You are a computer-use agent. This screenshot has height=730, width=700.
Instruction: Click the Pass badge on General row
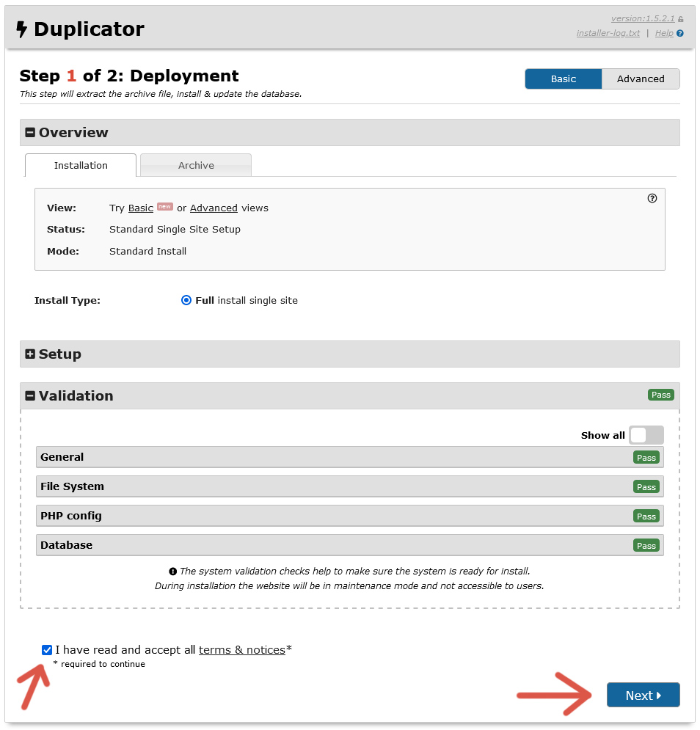tap(646, 458)
